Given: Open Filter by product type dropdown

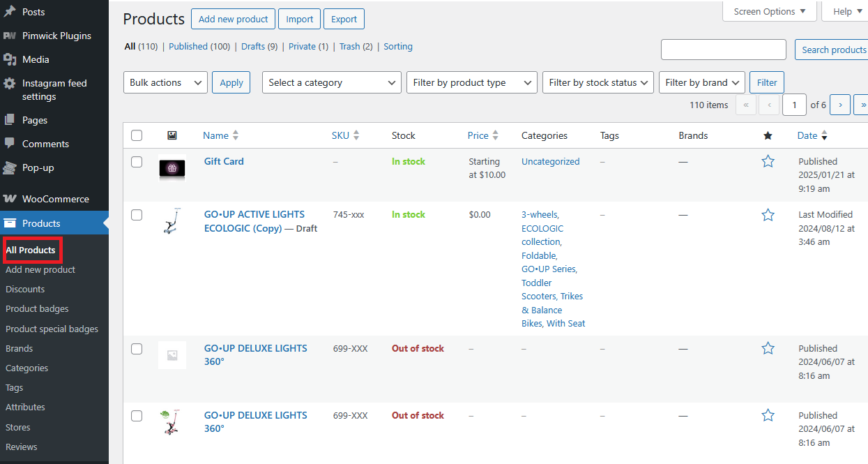Looking at the screenshot, I should pos(472,82).
